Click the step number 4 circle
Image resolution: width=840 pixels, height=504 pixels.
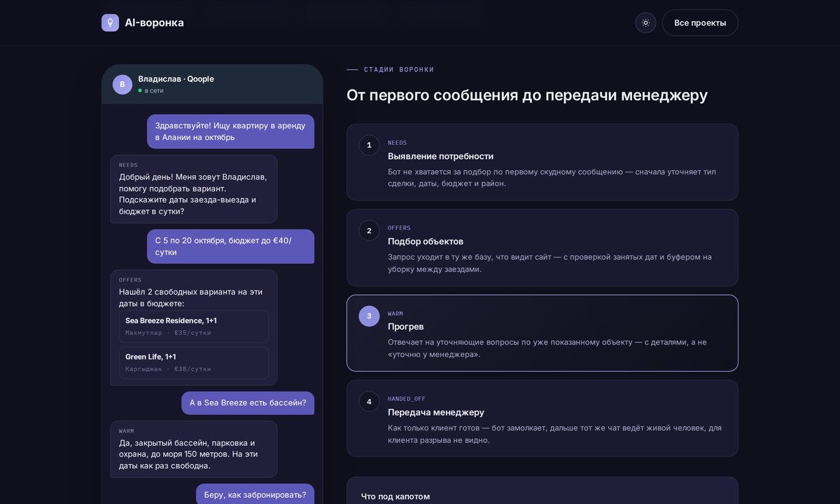(x=369, y=401)
